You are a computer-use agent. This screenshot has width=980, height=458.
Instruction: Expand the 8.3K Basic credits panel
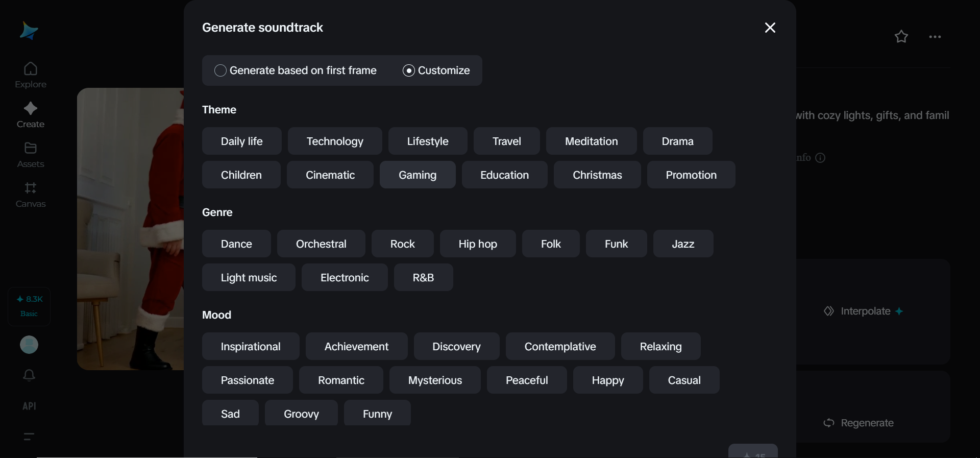(x=29, y=306)
